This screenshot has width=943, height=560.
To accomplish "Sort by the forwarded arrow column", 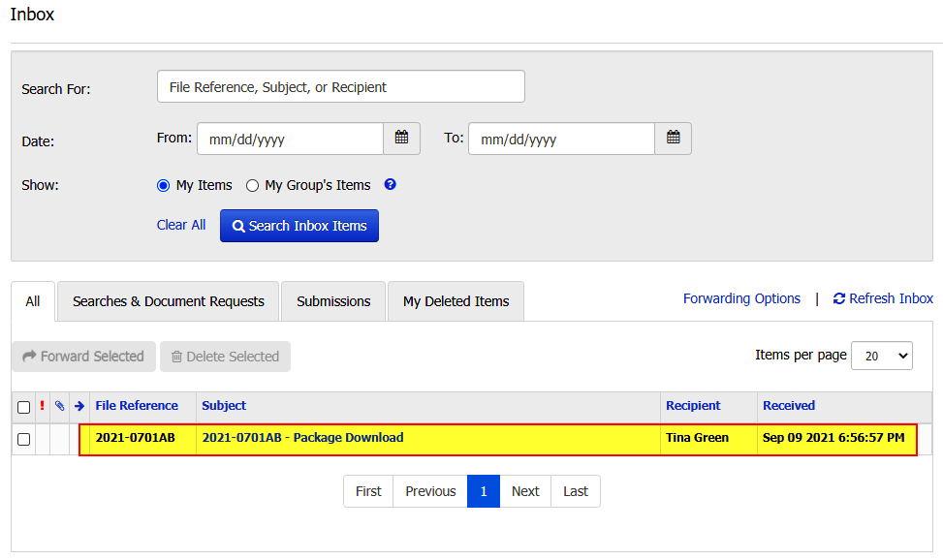I will point(79,406).
